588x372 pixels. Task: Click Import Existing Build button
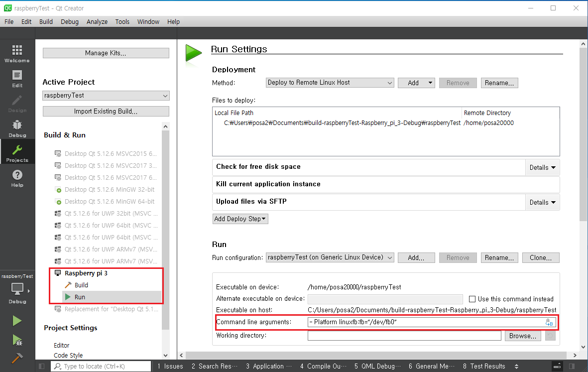click(x=106, y=112)
